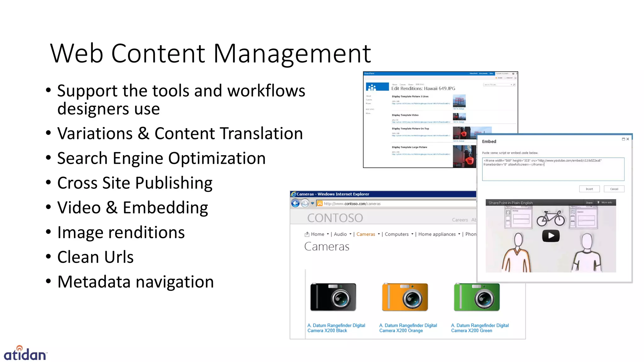644x362 pixels.
Task: Click inside the embed code text area
Action: point(553,169)
